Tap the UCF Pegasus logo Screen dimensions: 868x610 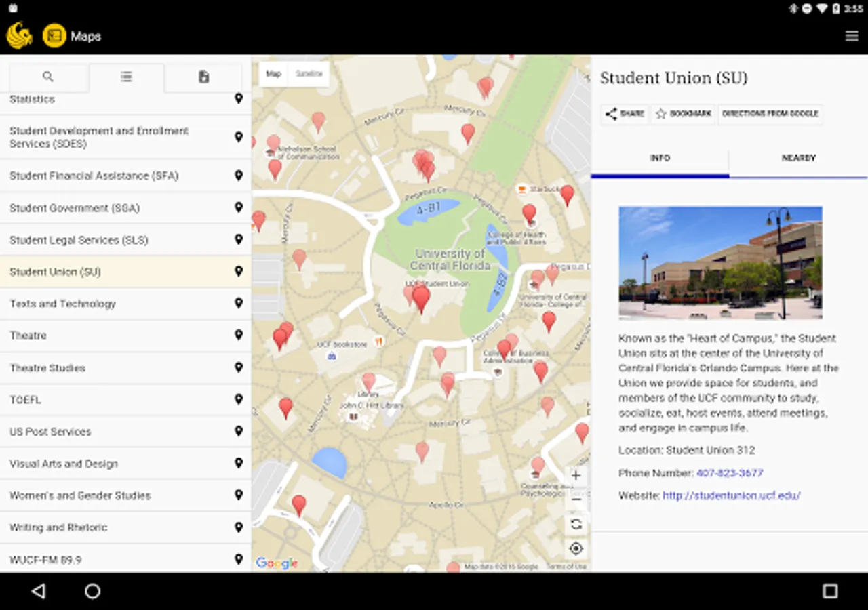[19, 36]
